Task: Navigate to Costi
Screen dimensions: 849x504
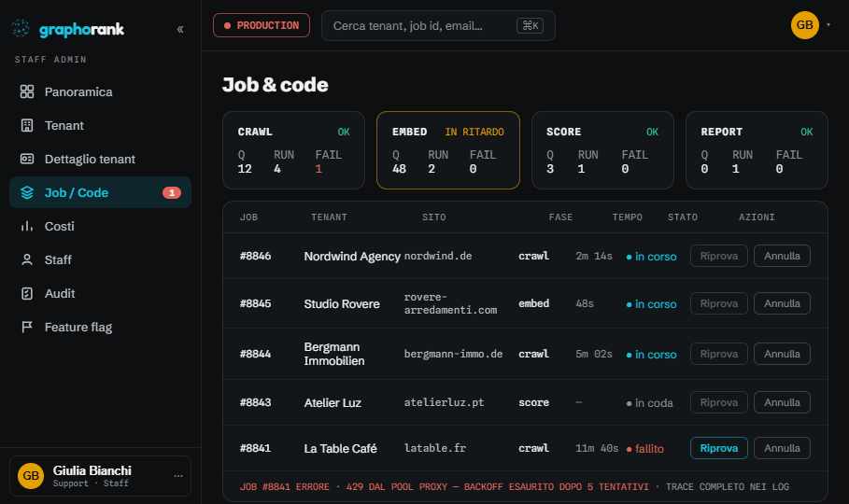Action: tap(100, 226)
